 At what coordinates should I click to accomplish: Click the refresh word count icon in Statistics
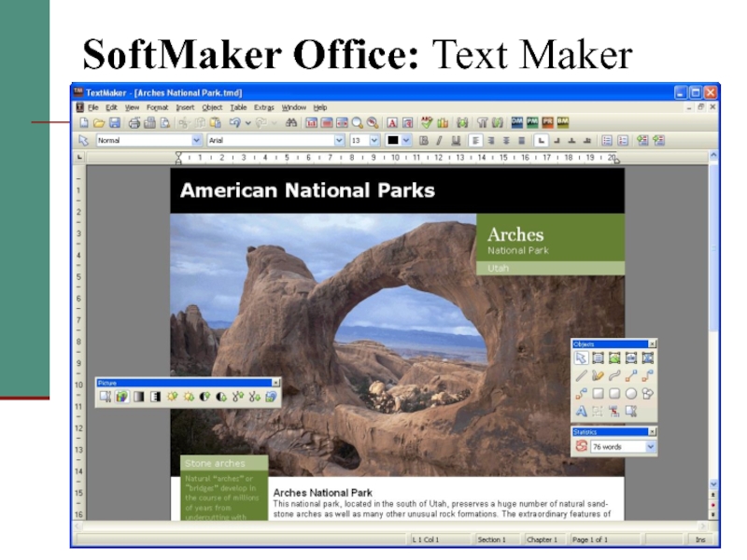click(x=581, y=446)
